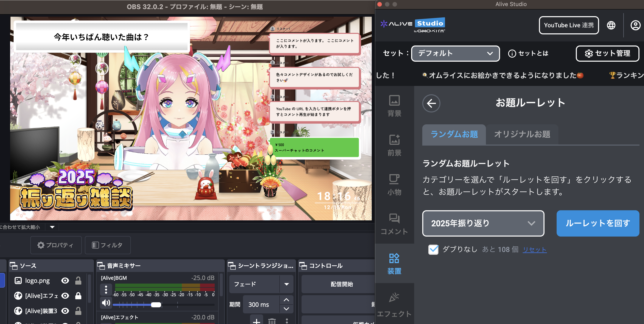The image size is (644, 324).
Task: Switch to the オリジナルお題 tab
Action: [522, 134]
